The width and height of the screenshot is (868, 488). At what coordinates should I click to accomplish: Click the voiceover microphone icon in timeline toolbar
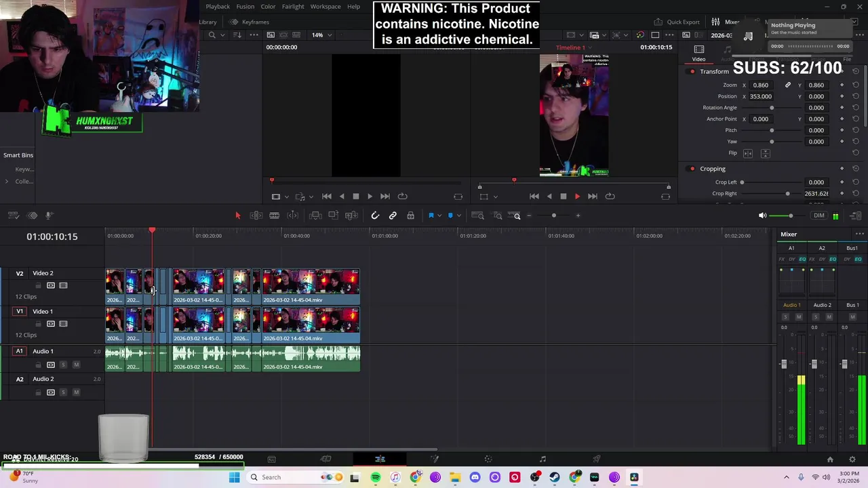tap(49, 216)
